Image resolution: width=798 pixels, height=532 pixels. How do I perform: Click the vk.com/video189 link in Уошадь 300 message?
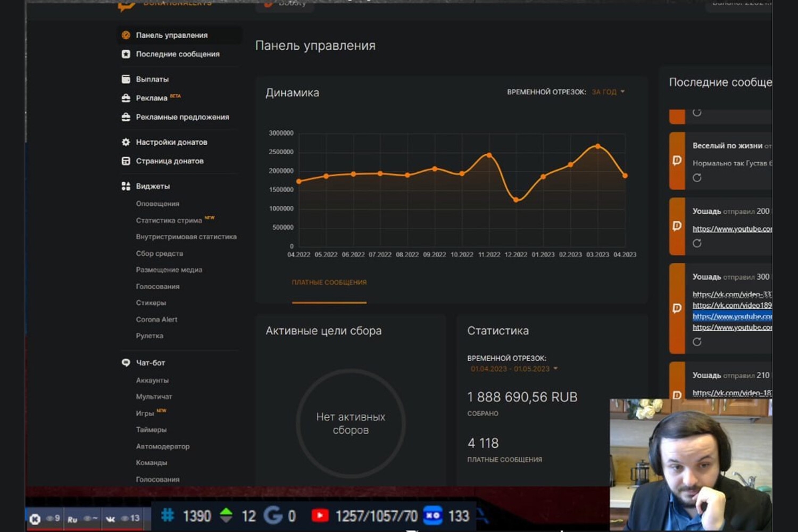click(x=732, y=305)
